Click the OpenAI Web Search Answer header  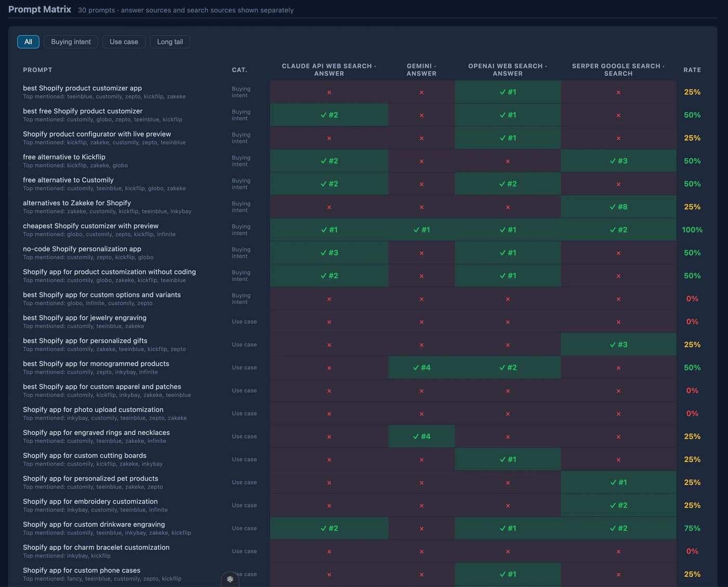(x=508, y=70)
